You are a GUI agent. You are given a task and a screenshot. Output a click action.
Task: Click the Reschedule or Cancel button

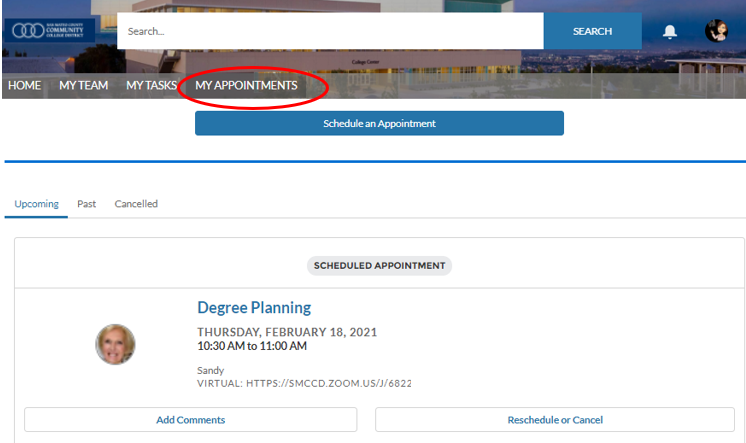click(x=555, y=420)
